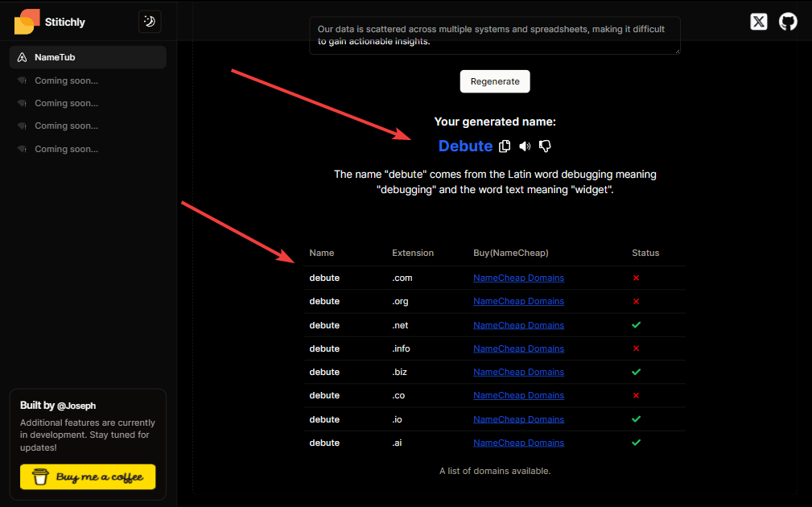Click the .io extension cell
This screenshot has width=812, height=507.
[x=398, y=419]
